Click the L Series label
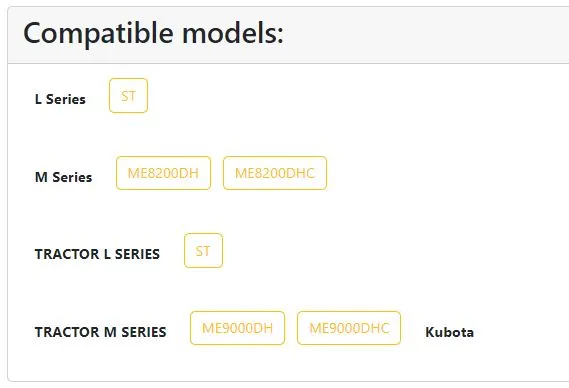 click(x=60, y=99)
